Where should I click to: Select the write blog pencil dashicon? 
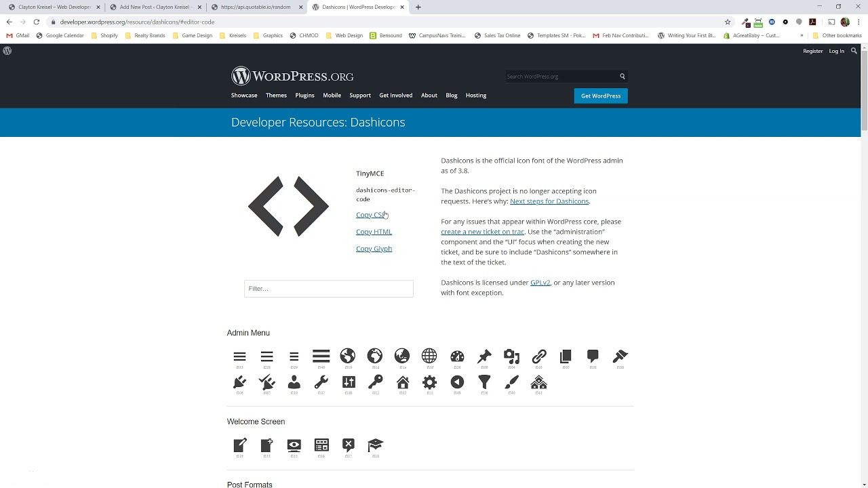pos(239,445)
